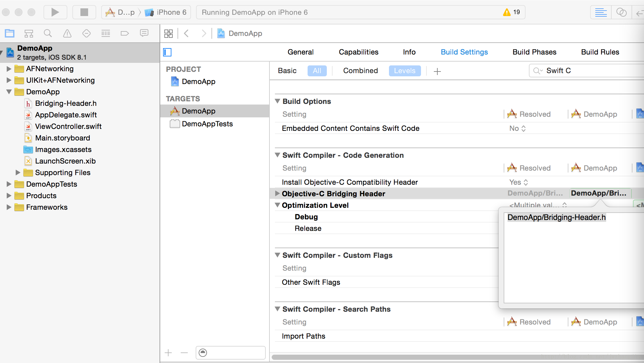Go back in editor history

tap(186, 33)
